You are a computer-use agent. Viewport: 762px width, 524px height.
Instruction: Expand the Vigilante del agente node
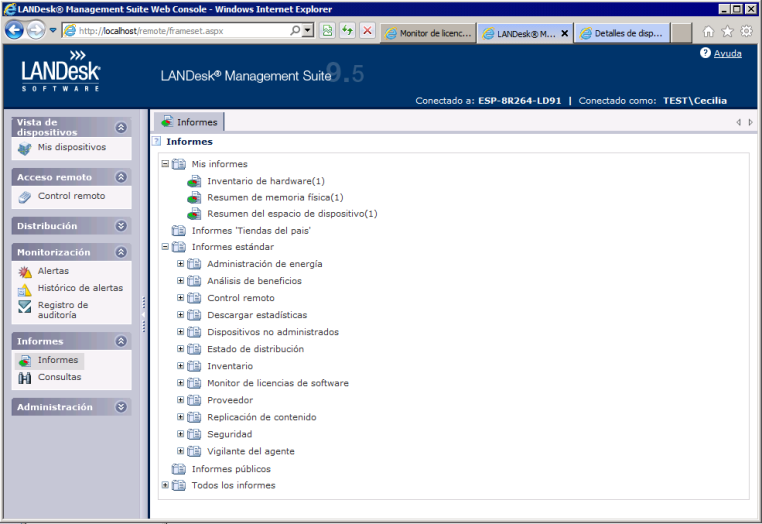coord(180,451)
